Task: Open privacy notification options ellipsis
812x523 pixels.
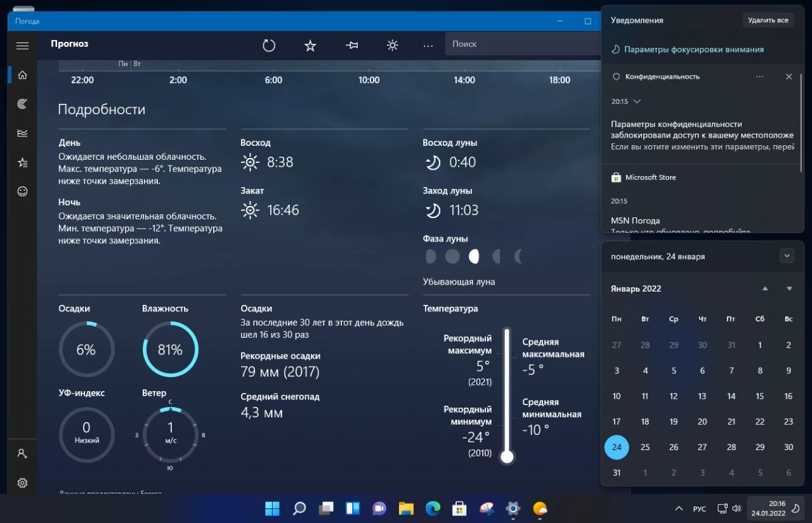Action: (760, 77)
